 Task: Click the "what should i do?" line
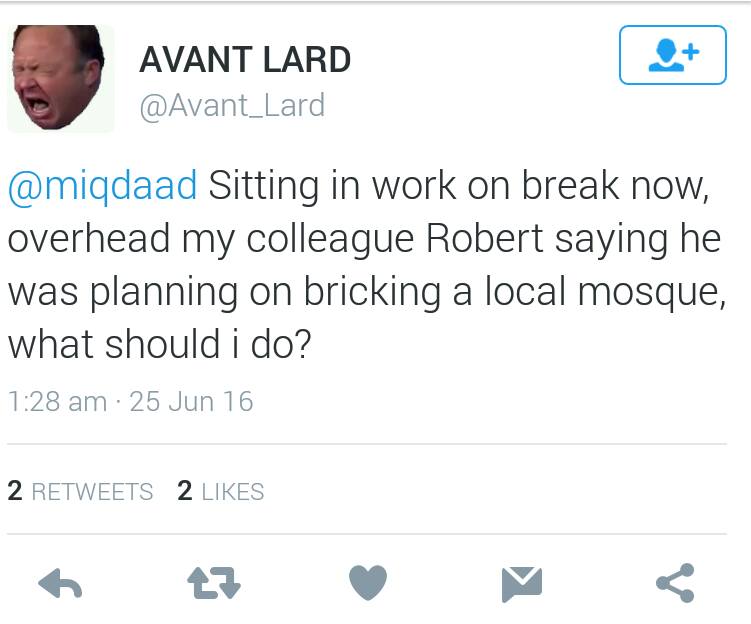point(159,344)
